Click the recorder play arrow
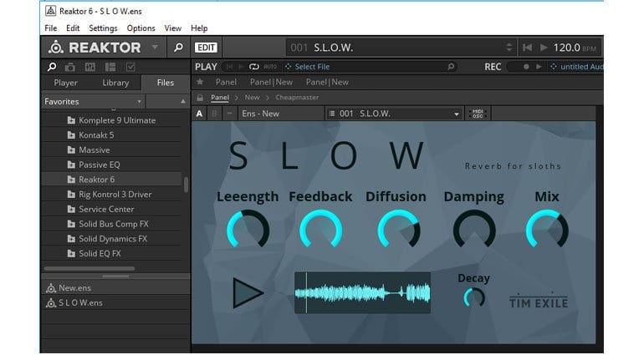644x355 pixels. click(x=539, y=67)
